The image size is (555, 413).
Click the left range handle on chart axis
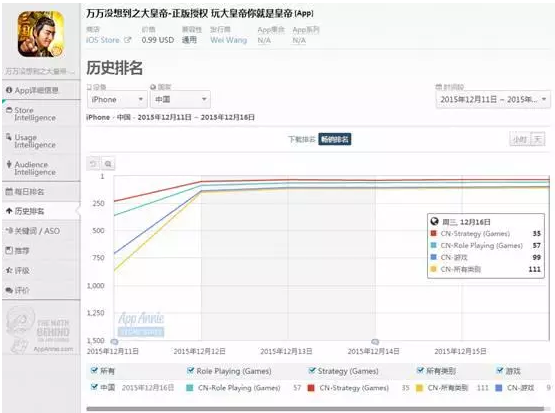point(114,342)
